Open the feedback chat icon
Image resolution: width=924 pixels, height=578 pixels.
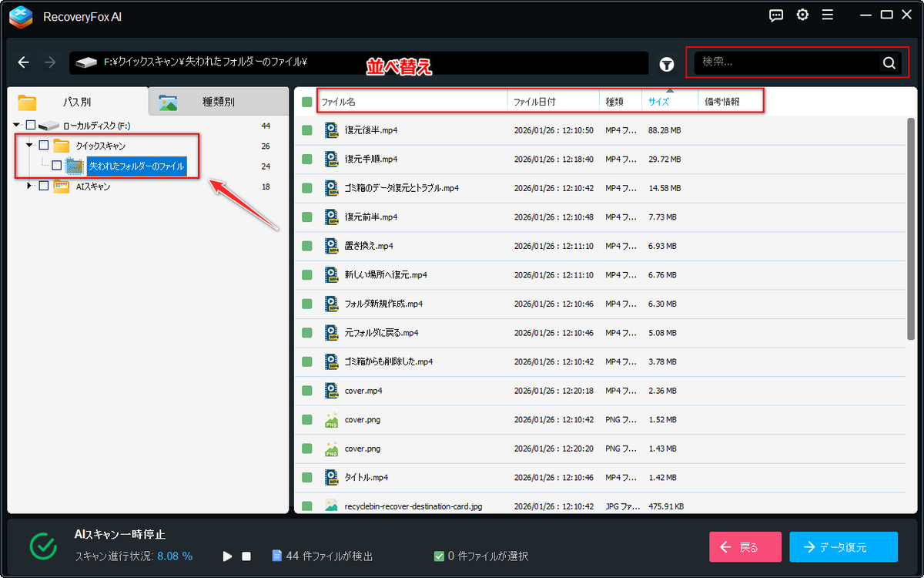[x=777, y=15]
